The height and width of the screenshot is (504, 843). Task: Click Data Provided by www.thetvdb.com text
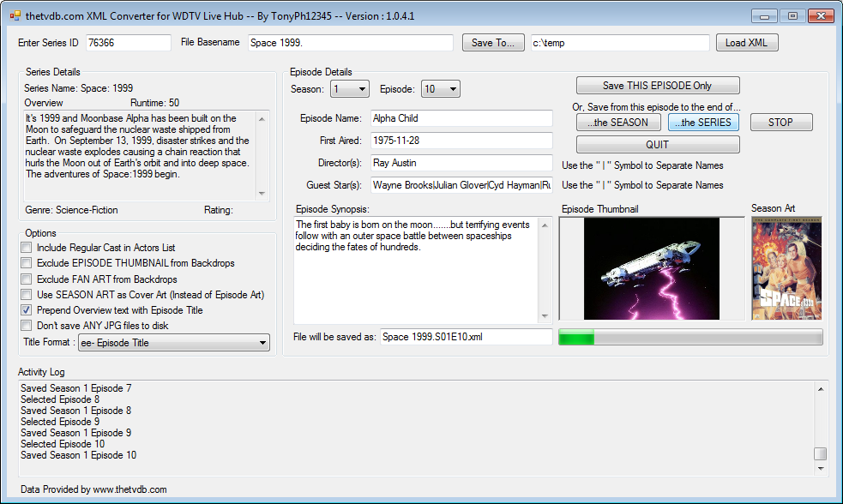[x=93, y=489]
